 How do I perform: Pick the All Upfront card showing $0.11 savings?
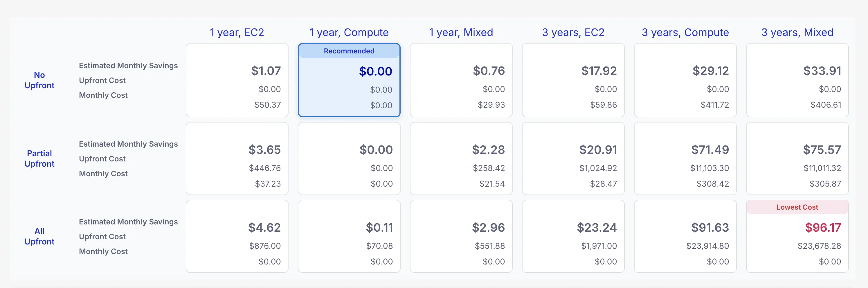click(x=349, y=236)
